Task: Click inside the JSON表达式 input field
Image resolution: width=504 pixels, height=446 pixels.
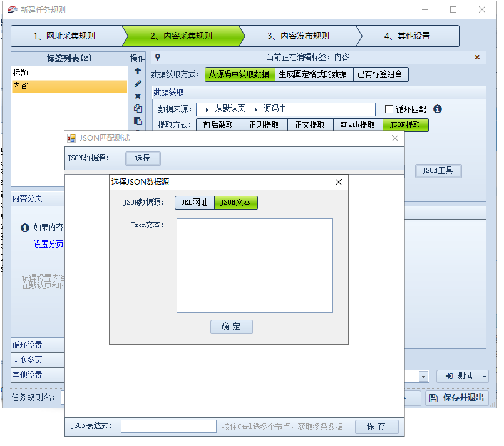Action: click(168, 426)
